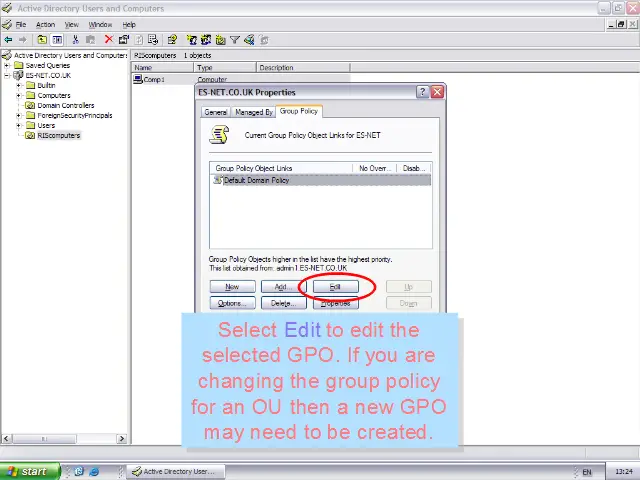Image resolution: width=640 pixels, height=480 pixels.
Task: Collapse the ES-NET.CO.UK domain node
Action: click(7, 76)
